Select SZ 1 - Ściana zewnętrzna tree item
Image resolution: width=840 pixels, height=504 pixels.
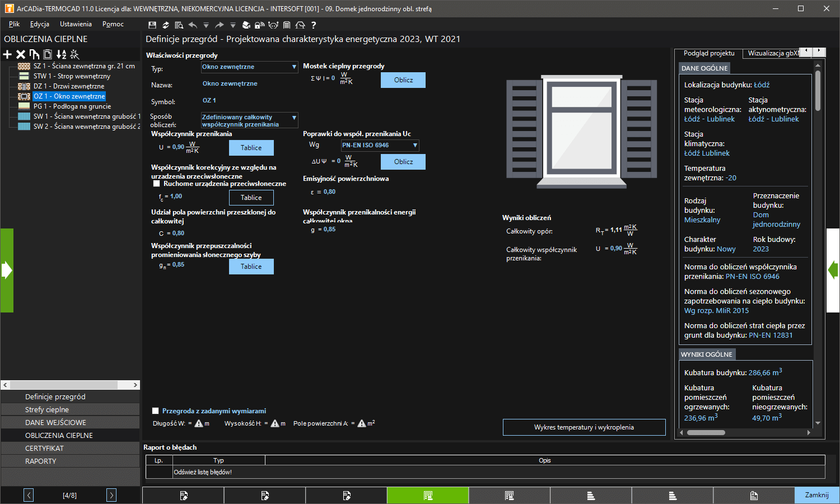tap(84, 66)
